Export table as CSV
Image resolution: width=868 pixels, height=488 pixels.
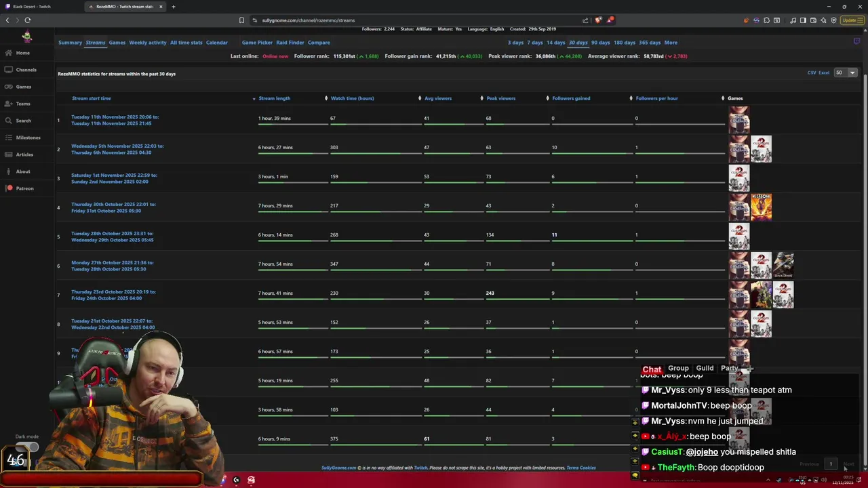click(812, 73)
